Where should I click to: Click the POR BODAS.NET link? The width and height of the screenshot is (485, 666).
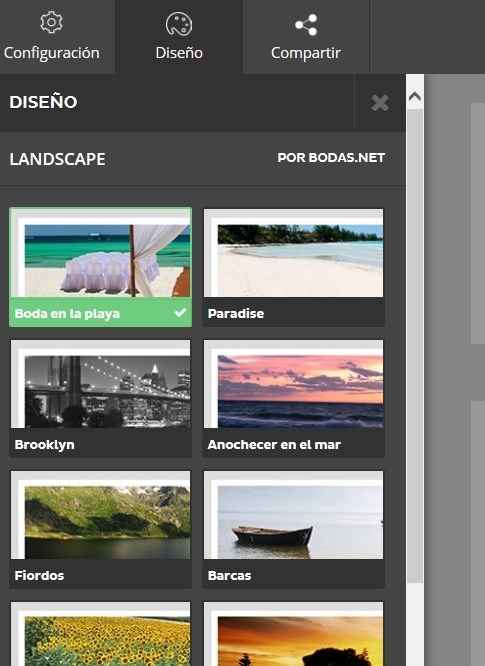click(331, 158)
